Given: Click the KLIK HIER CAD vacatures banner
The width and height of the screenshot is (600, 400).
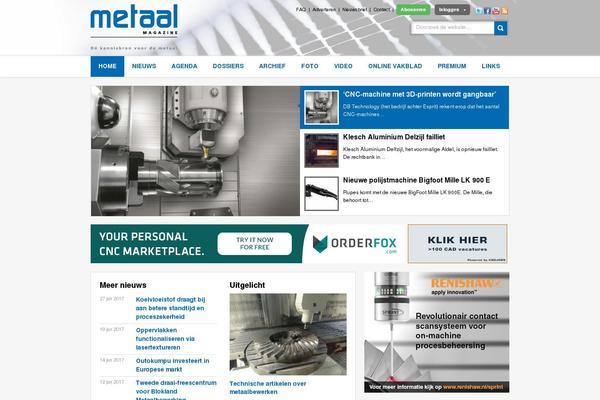Looking at the screenshot, I should 458,244.
